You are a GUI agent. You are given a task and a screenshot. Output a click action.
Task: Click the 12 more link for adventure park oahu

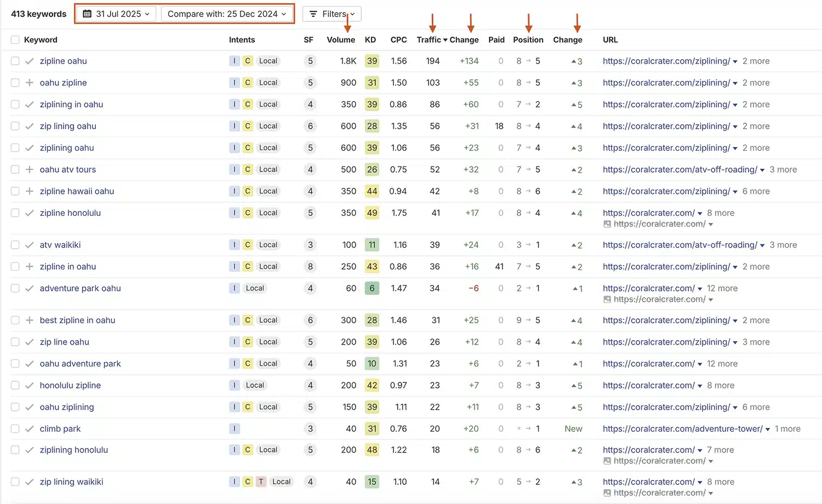pos(722,288)
